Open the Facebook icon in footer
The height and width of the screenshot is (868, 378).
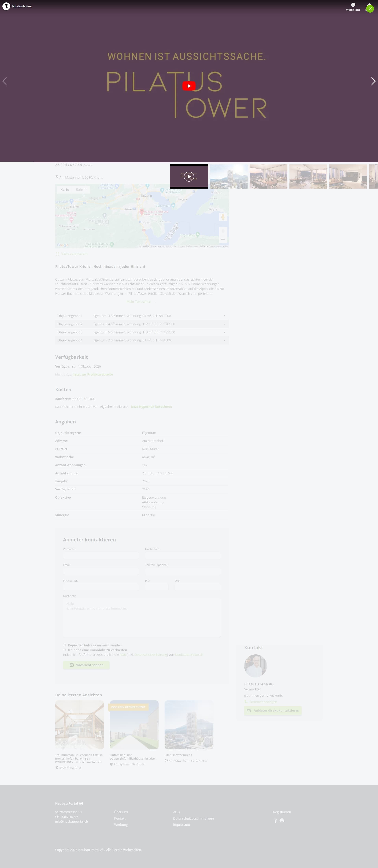point(276,821)
